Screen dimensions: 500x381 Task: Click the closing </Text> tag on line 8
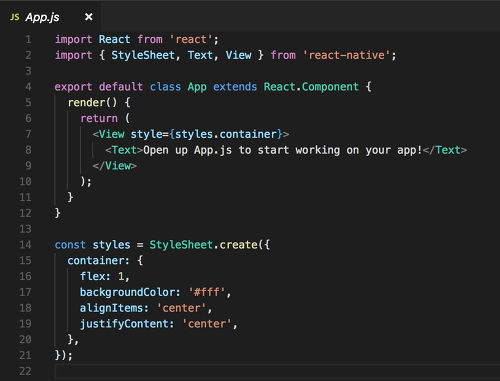pyautogui.click(x=445, y=150)
